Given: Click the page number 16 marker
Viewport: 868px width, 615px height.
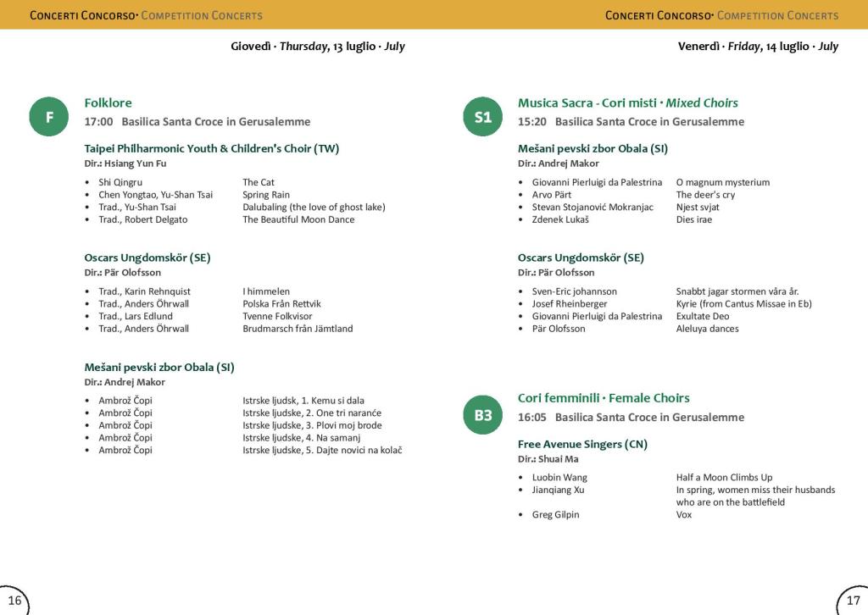Looking at the screenshot, I should click(14, 601).
